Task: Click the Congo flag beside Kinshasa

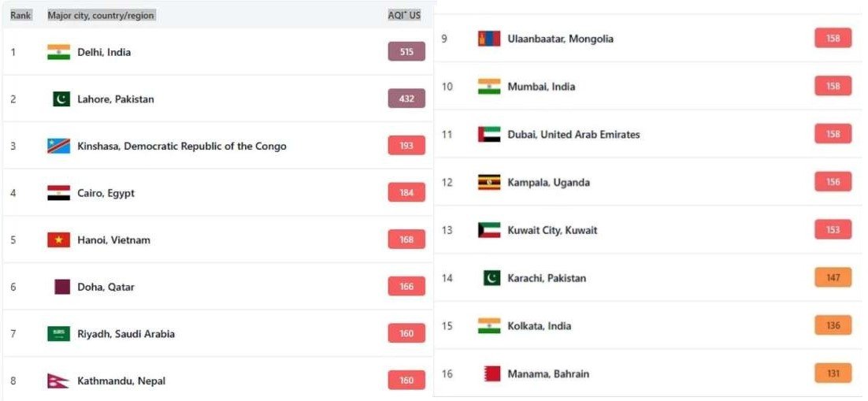Action: point(58,146)
